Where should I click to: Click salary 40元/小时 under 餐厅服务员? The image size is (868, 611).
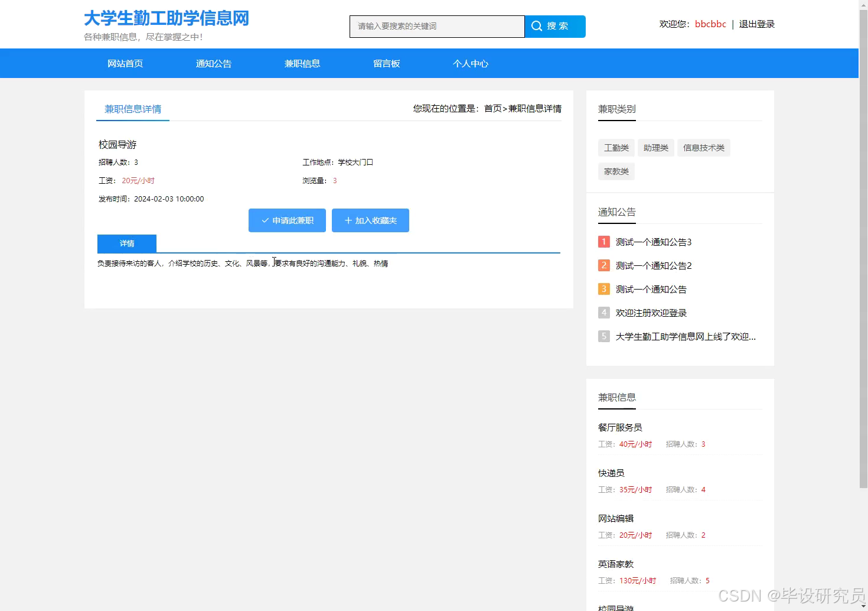tap(635, 444)
